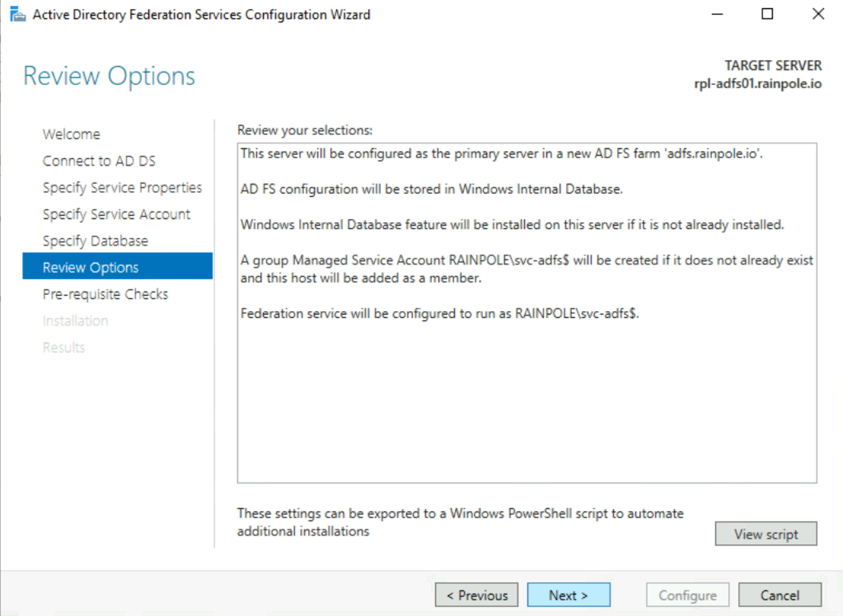Image resolution: width=843 pixels, height=616 pixels.
Task: Click the greyed-out Results step
Action: 64,348
